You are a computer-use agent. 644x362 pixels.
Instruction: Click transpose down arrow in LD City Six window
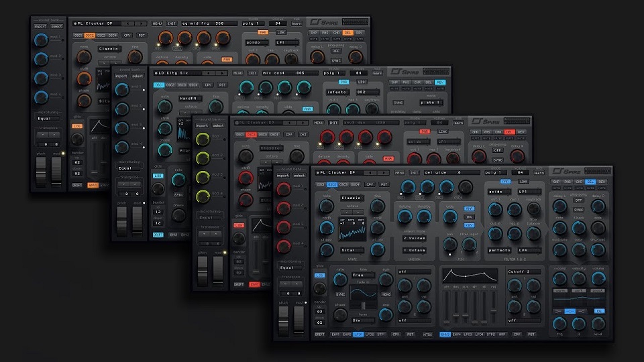[x=123, y=184]
